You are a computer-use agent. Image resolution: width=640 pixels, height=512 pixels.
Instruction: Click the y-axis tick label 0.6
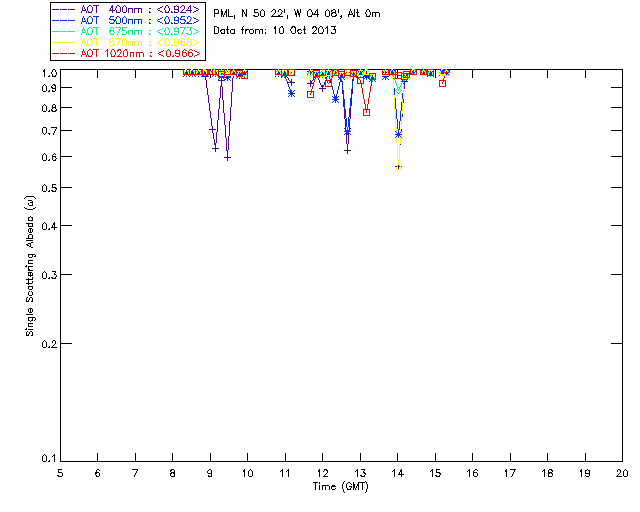coord(49,157)
